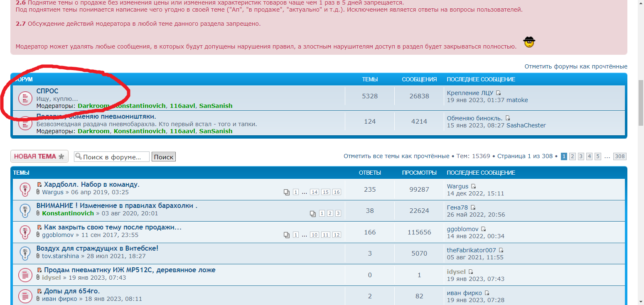
Task: Click topic status icon for Хардболл thread
Action: click(25, 189)
